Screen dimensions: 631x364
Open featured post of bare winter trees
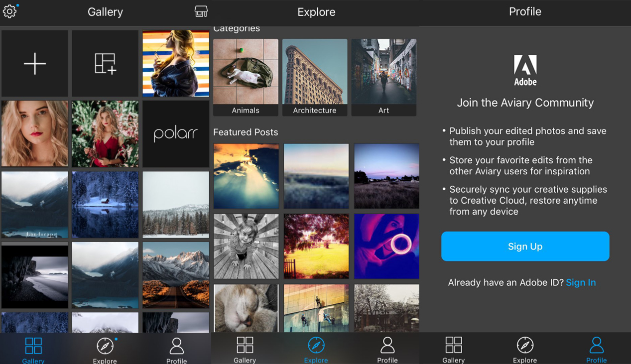[x=386, y=308]
